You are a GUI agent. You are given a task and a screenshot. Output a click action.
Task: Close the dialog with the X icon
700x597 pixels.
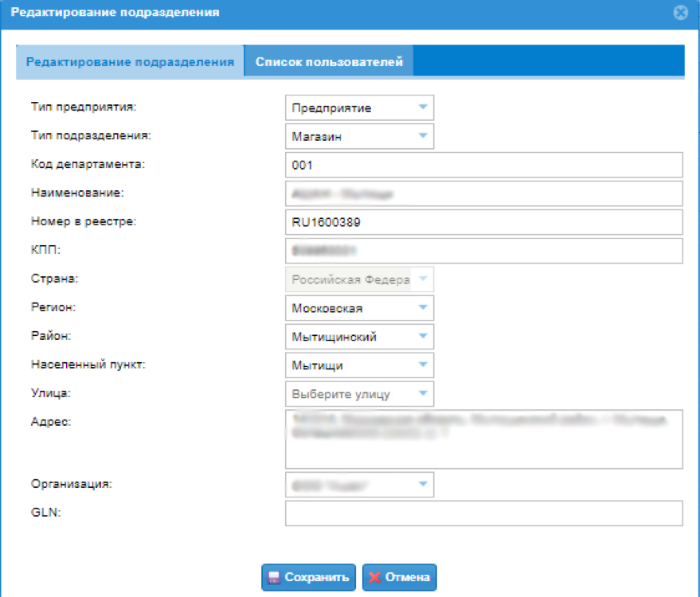tap(680, 13)
